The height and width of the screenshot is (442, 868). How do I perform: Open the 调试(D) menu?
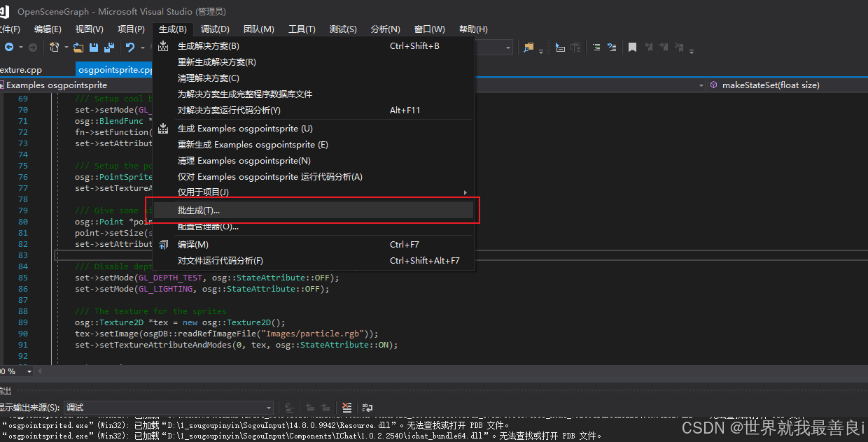pos(215,29)
